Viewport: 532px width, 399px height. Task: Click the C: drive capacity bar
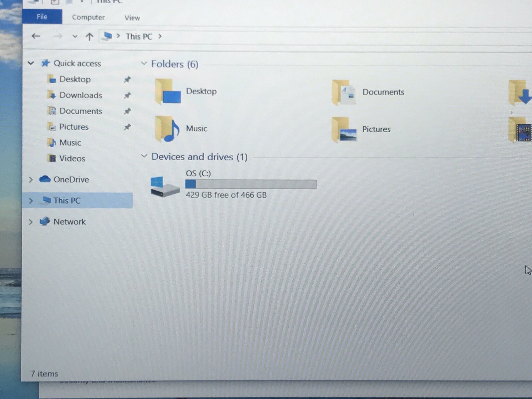click(x=251, y=184)
